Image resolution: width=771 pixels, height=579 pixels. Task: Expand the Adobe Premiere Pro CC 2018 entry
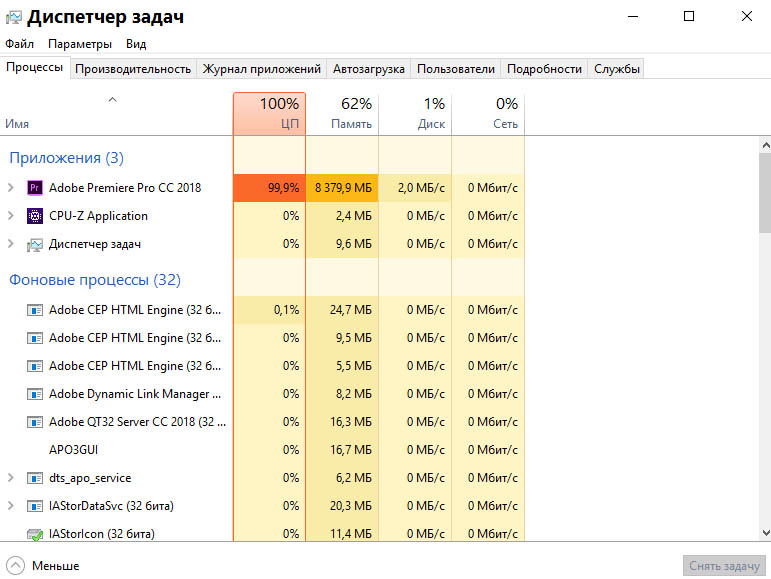[11, 188]
